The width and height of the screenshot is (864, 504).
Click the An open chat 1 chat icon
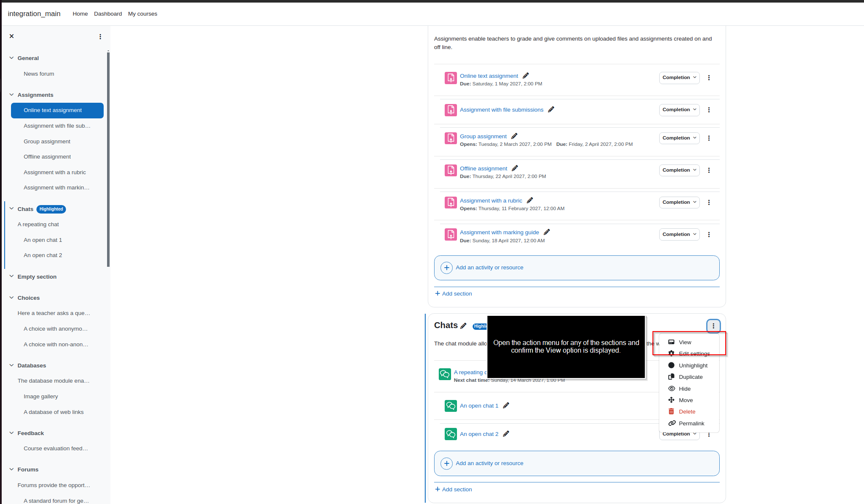point(451,406)
